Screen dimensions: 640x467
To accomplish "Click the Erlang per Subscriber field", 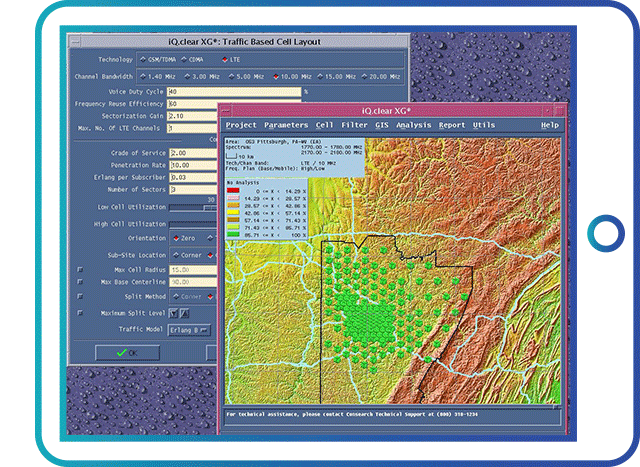I will [193, 178].
